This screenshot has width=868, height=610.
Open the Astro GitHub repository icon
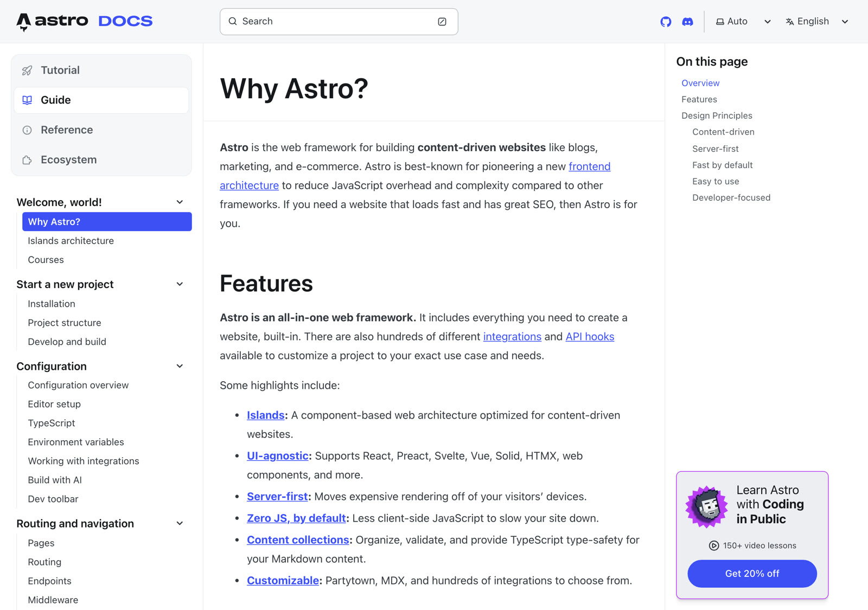coord(666,22)
